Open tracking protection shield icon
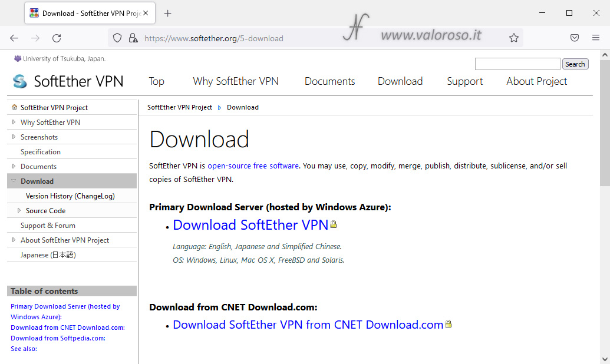Screen dimensions: 610x364 [117, 38]
